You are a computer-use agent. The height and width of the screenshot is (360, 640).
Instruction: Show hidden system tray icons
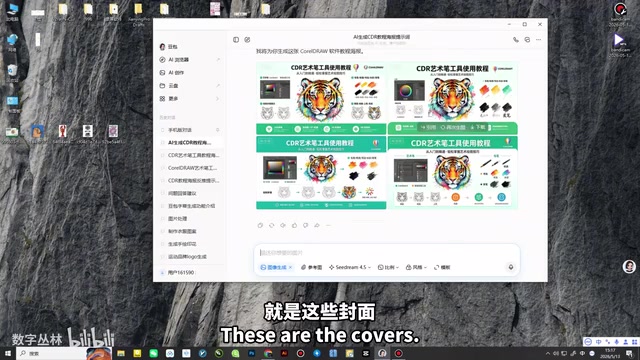[548, 353]
